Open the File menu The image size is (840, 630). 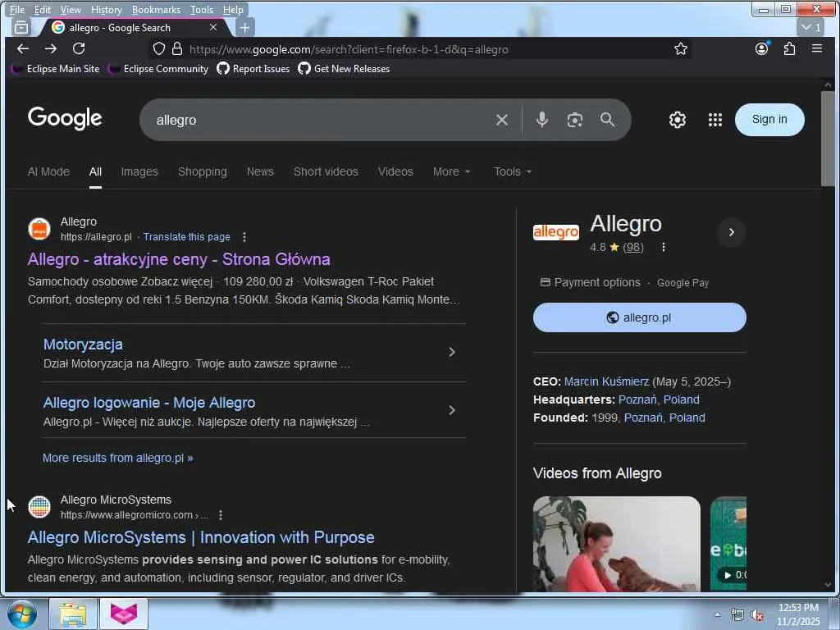17,10
